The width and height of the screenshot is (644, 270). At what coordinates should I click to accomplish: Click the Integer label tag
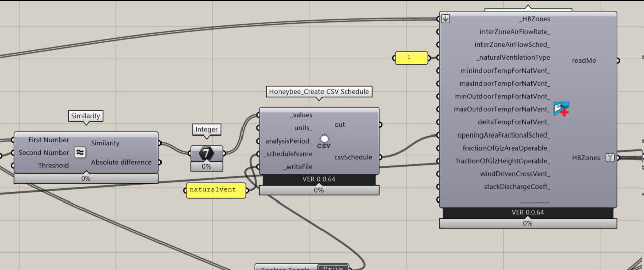point(206,129)
